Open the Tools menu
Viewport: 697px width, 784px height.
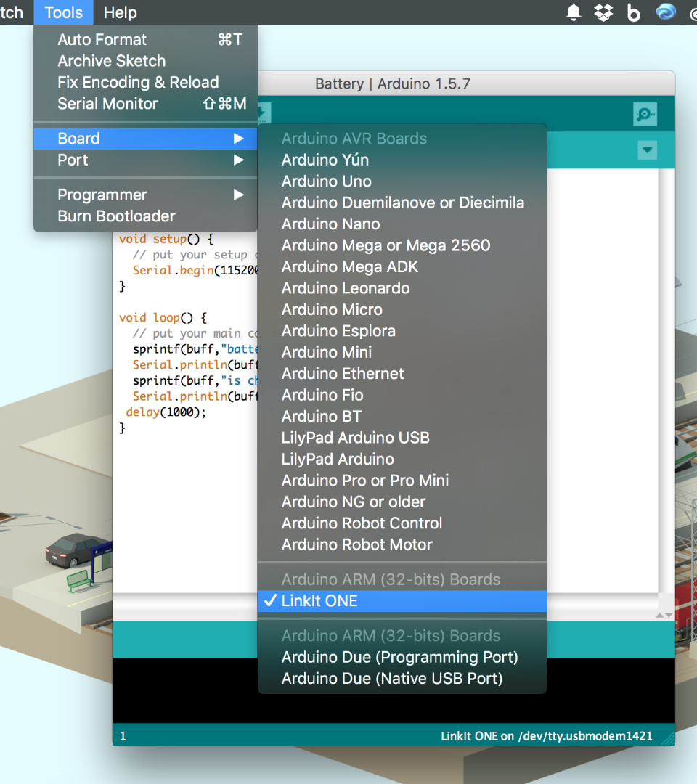[63, 12]
